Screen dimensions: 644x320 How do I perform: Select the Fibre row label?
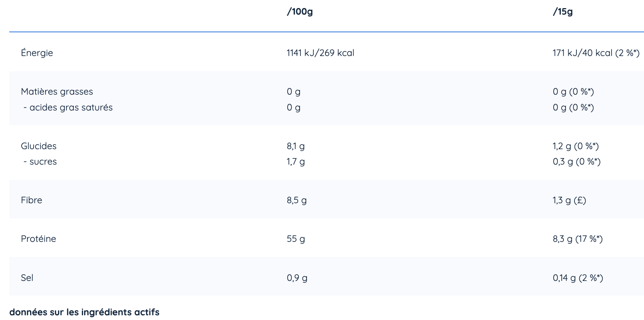pyautogui.click(x=31, y=200)
